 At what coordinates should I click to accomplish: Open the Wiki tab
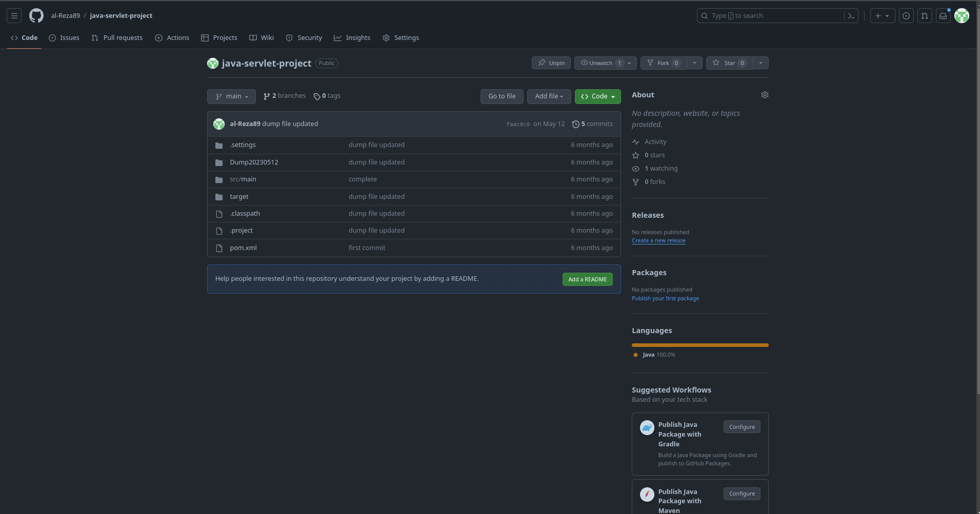point(262,38)
